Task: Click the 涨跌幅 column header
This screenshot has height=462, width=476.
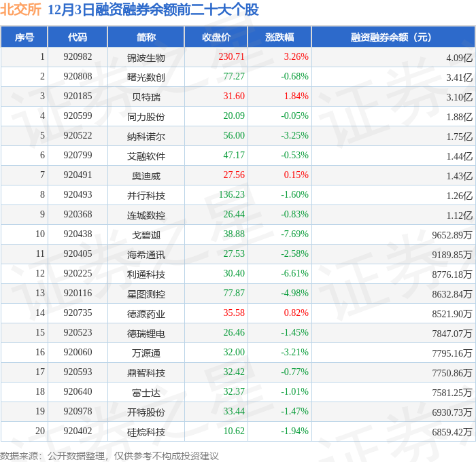Action: [279, 37]
